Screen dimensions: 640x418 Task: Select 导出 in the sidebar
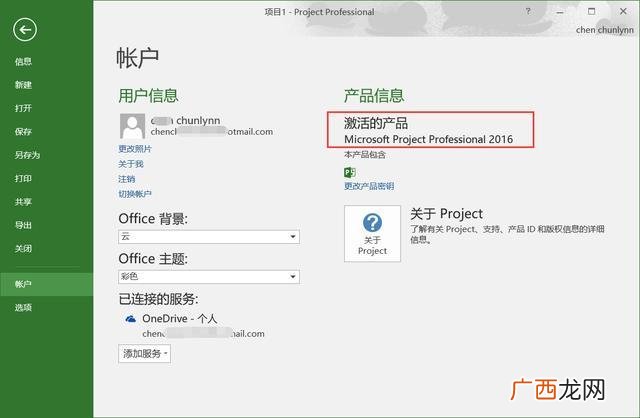23,225
